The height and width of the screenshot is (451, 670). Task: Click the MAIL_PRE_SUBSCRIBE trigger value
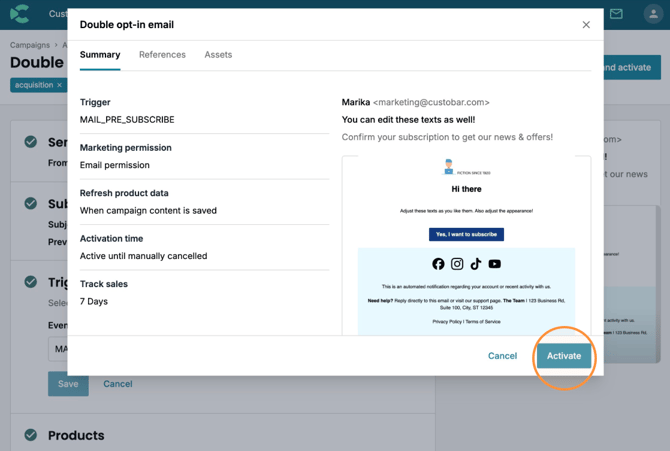click(127, 120)
